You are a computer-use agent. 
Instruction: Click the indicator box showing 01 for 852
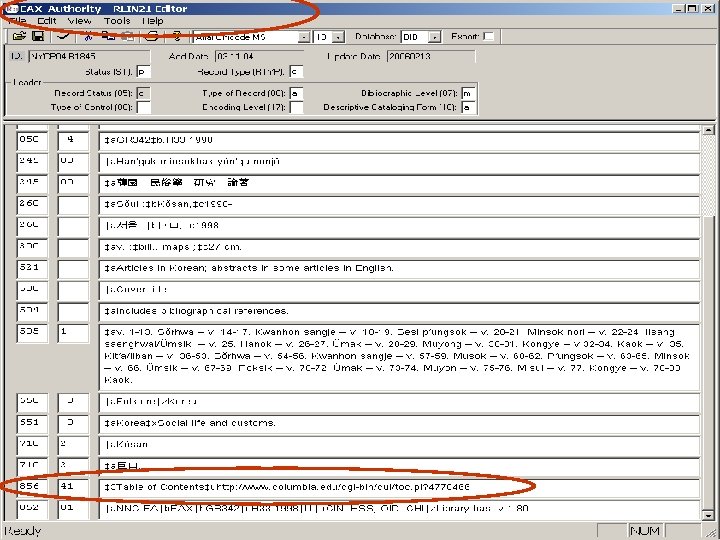(x=73, y=509)
